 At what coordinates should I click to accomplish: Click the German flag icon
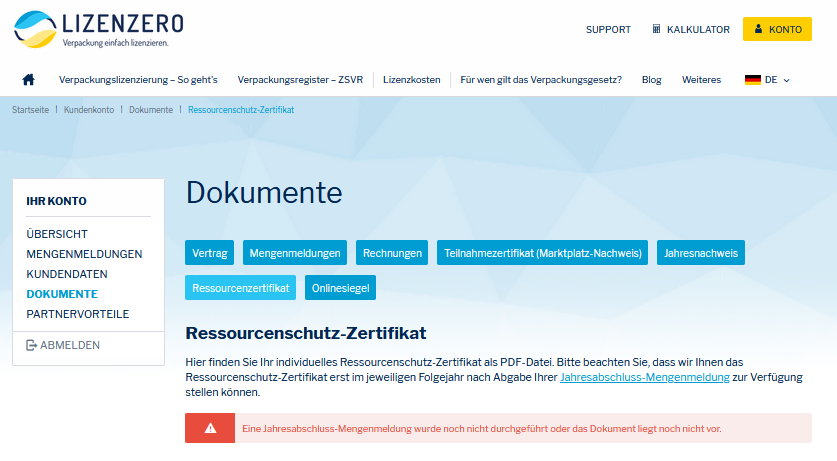(753, 80)
